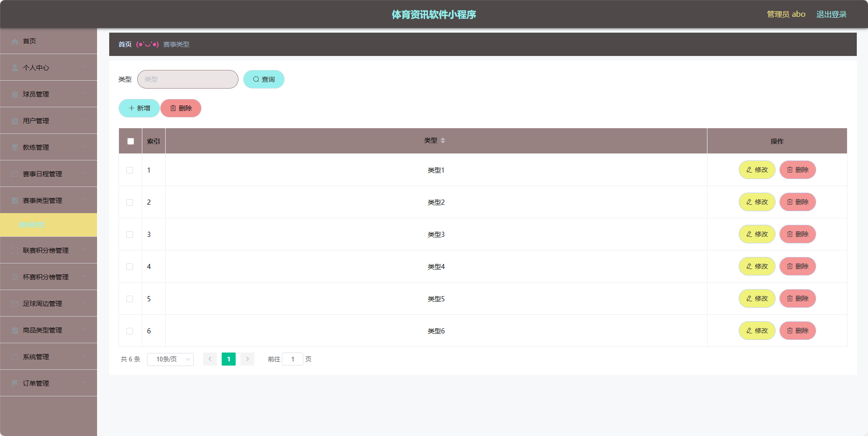Select page 1 in pagination
The height and width of the screenshot is (436, 868).
tap(229, 359)
